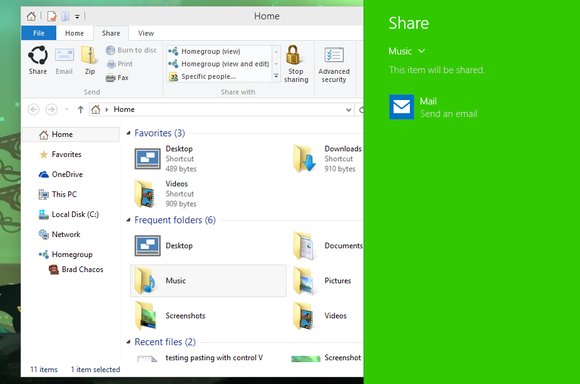Select Videos in Frequent folders
The width and height of the screenshot is (580, 384).
(x=320, y=316)
